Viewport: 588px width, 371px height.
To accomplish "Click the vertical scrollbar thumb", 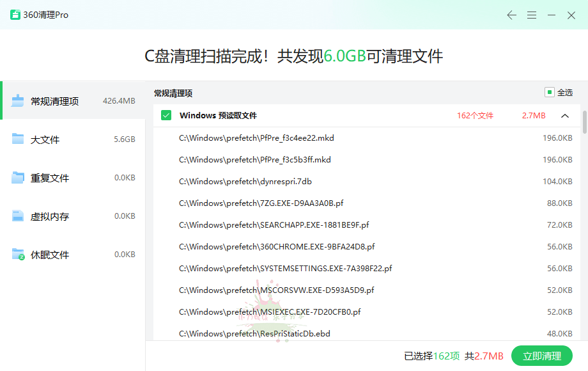I will coord(584,122).
